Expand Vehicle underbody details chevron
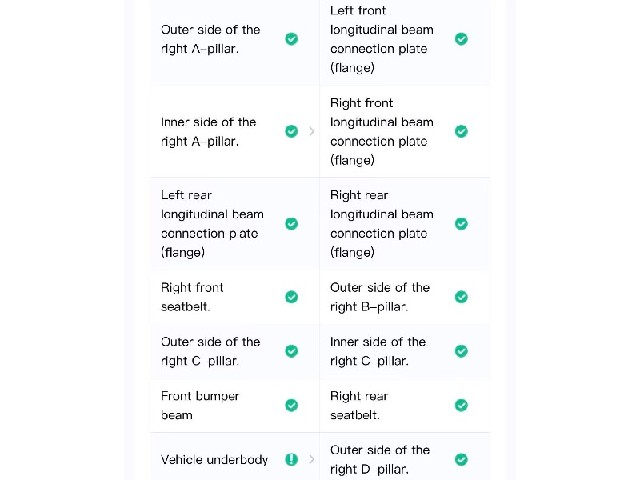640x480 pixels. (x=312, y=460)
